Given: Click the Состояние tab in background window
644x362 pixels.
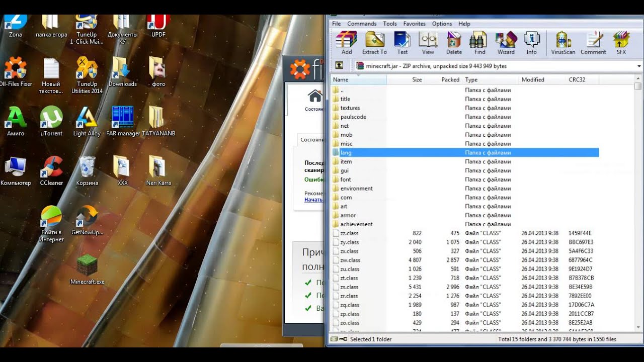Looking at the screenshot, I should [x=312, y=140].
